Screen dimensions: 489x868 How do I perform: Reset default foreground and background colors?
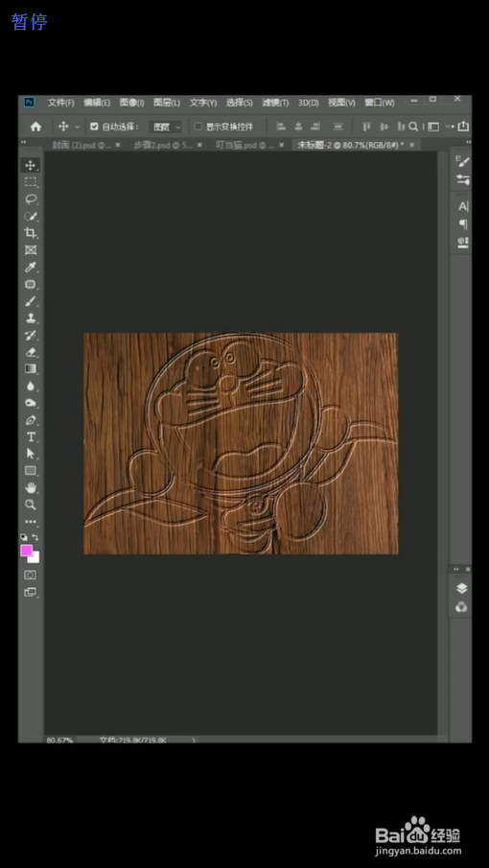[x=24, y=537]
